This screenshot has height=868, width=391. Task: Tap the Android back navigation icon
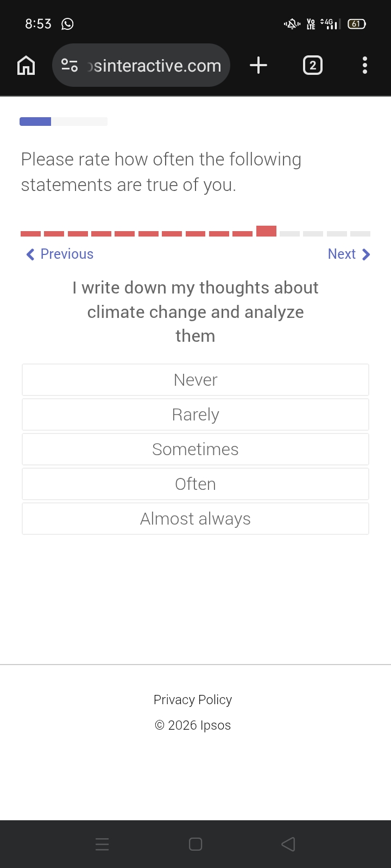288,844
